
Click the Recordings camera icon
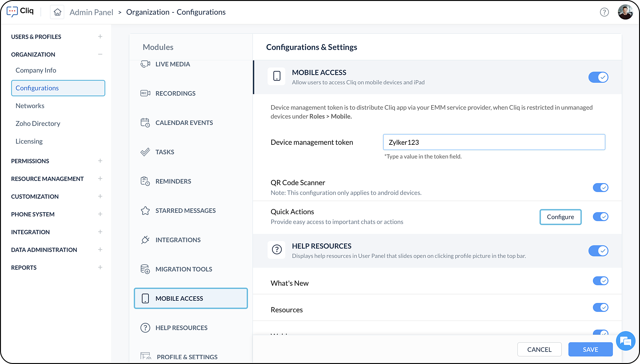(x=145, y=93)
